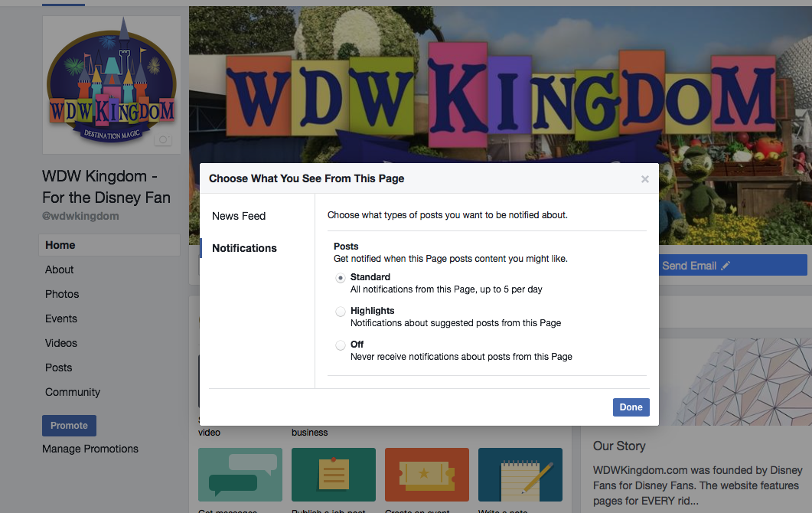Image resolution: width=812 pixels, height=513 pixels.
Task: Click the Done button
Action: tap(631, 407)
